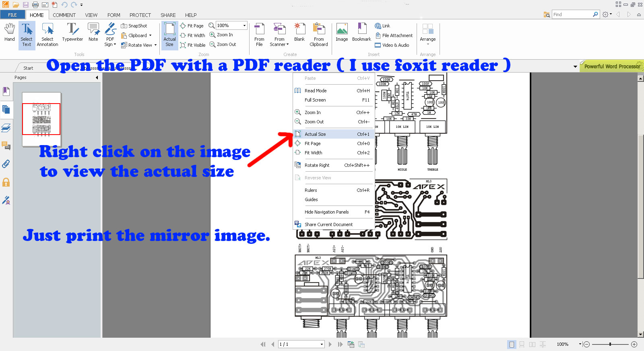Open the COMMENT ribbon tab
This screenshot has width=644, height=351.
pos(64,15)
